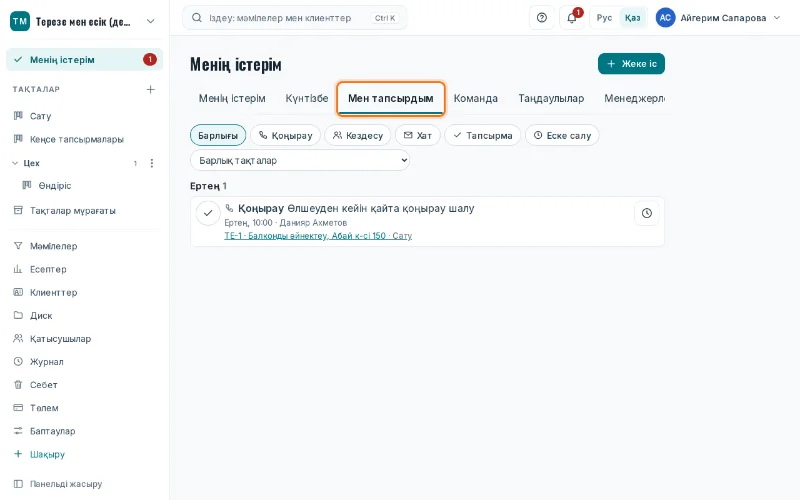Open Сату board in sidebar
Image resolution: width=800 pixels, height=500 pixels.
pos(84,116)
